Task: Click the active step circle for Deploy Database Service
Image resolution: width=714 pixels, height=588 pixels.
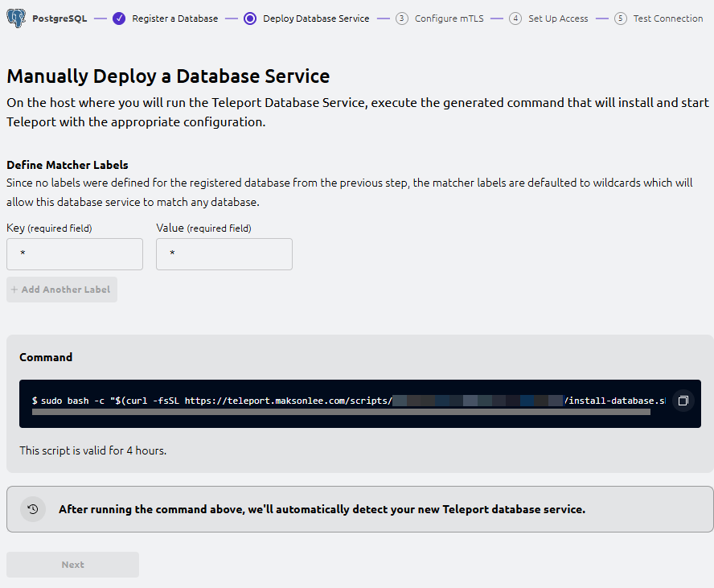Action: click(x=249, y=19)
